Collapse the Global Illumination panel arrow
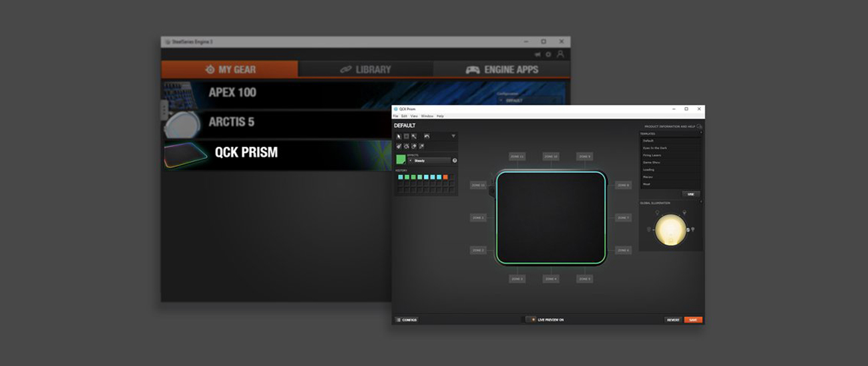Screen dimensions: 868x366 tap(701, 202)
